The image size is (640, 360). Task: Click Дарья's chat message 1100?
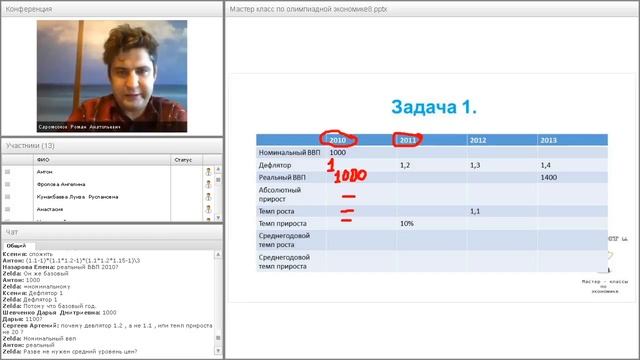[22, 319]
